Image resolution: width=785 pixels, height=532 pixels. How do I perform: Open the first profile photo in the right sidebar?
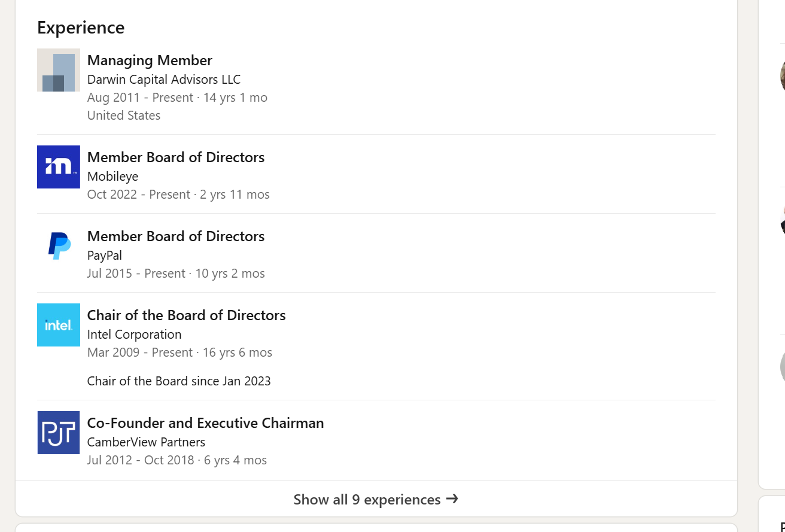[x=781, y=75]
